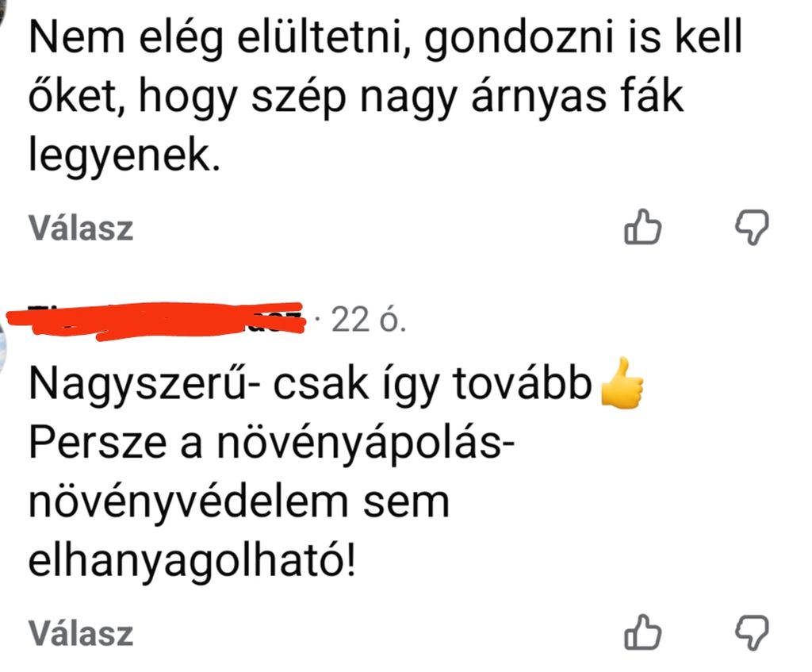Reply via Válasz under the 'elhanyagolható' comment
Viewport: 812px width, 672px height.
click(81, 633)
